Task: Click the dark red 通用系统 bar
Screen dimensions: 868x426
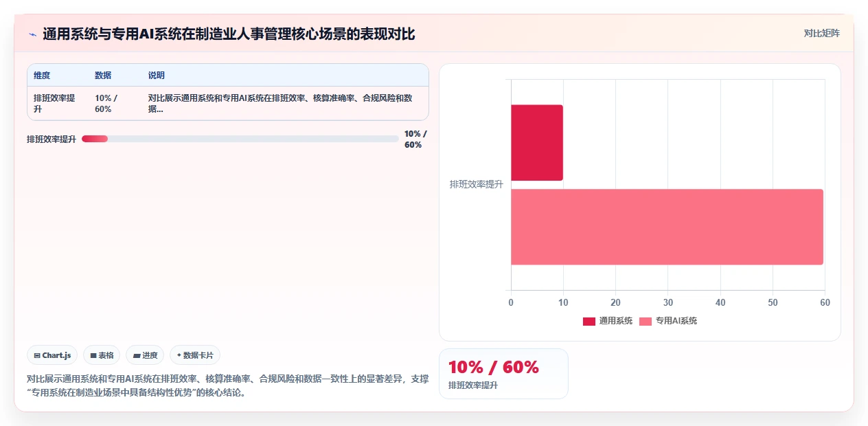Action: (537, 143)
